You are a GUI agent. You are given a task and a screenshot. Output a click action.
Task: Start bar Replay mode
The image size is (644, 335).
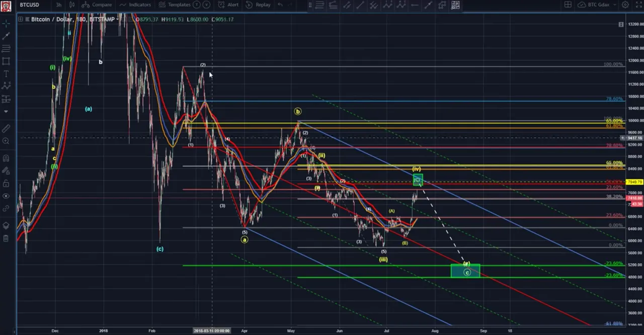pos(258,5)
